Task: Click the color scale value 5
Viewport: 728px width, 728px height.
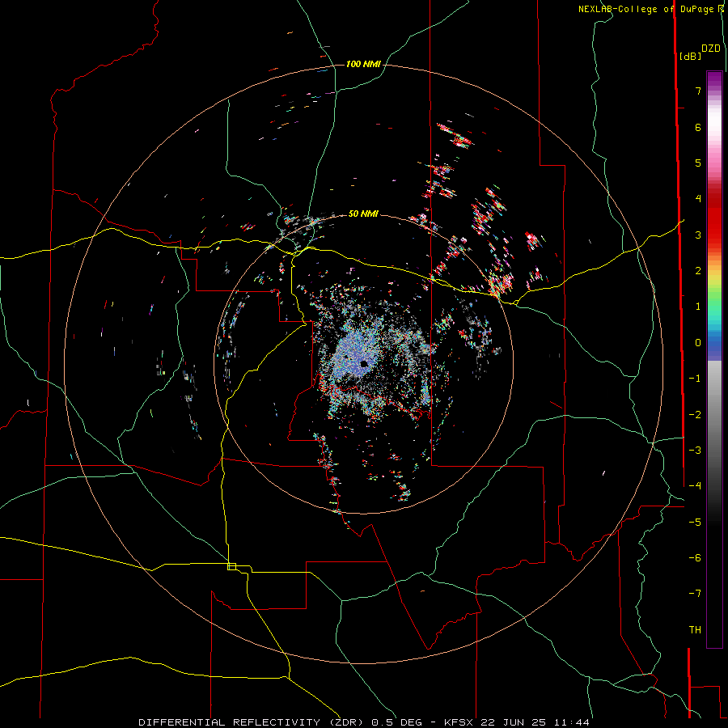Action: [x=698, y=163]
